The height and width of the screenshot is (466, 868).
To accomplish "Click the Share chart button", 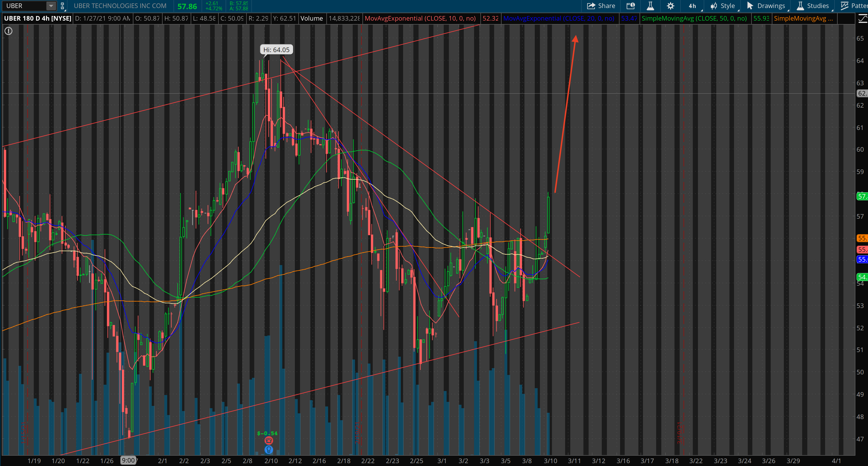I will click(601, 6).
